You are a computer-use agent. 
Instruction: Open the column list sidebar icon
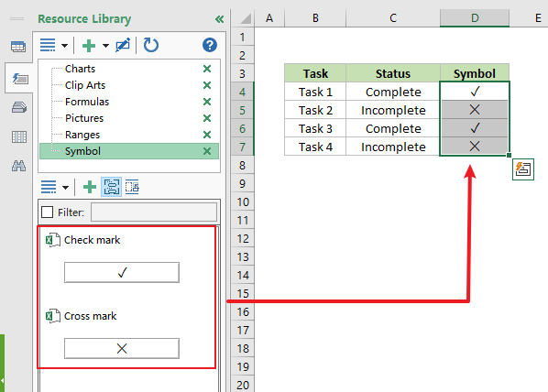point(19,136)
